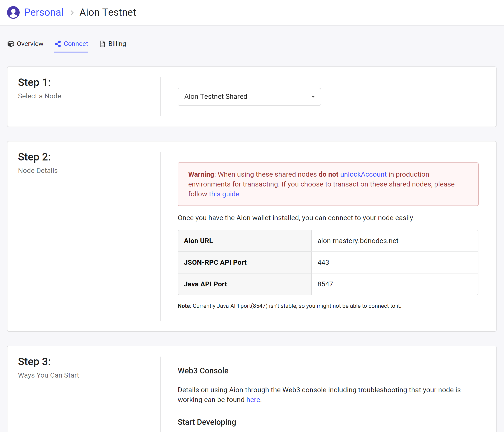Click the Aion URL row label
This screenshot has width=504, height=432.
coord(198,241)
